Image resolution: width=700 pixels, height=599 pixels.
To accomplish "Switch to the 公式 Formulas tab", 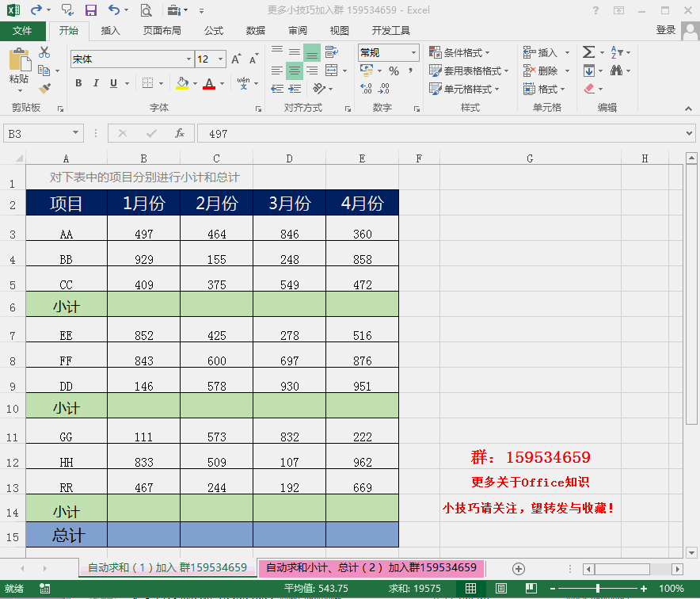I will (x=214, y=30).
